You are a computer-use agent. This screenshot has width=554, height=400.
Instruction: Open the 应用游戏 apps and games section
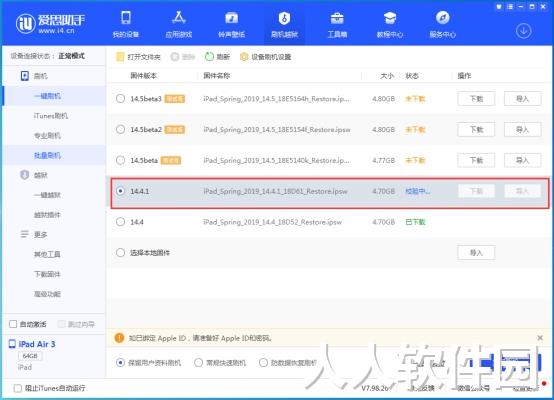click(x=179, y=24)
